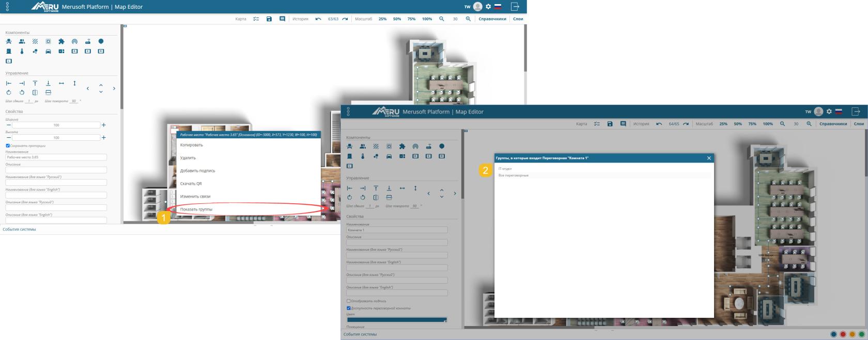Select the thermometer component in the left window
This screenshot has height=340, width=868.
22,51
